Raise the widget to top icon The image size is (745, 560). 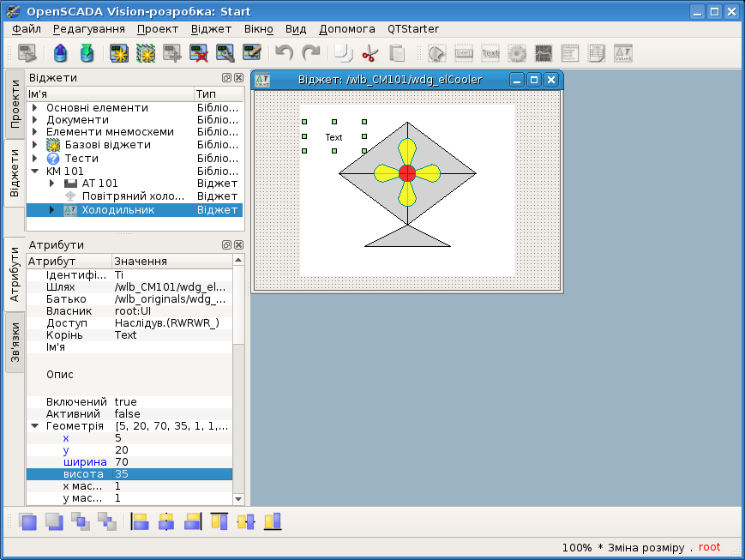[x=27, y=521]
